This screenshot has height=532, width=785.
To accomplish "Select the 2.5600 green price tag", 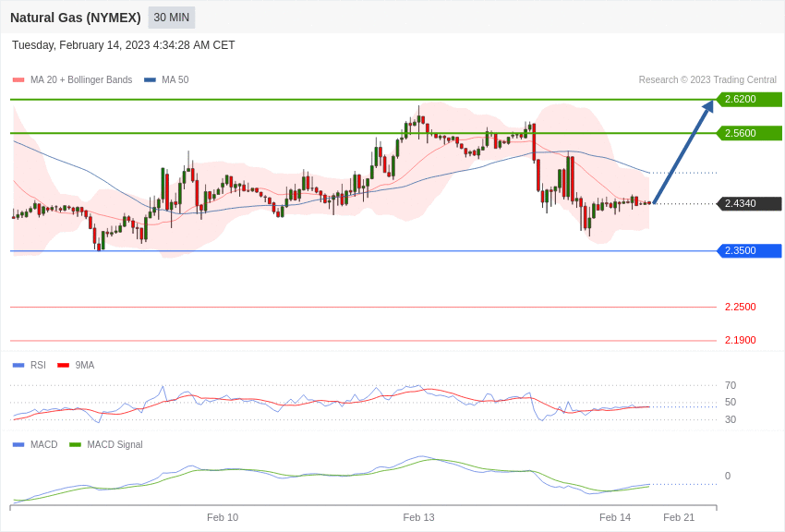I will (749, 133).
